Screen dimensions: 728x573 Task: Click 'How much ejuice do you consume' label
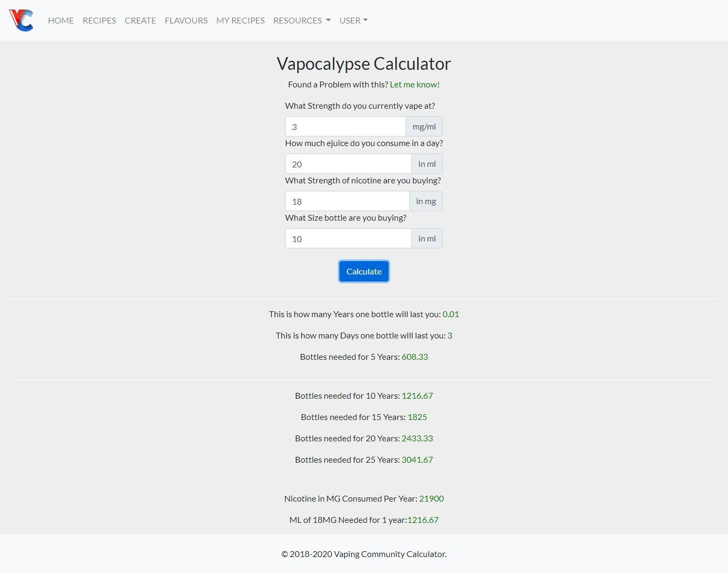click(364, 143)
